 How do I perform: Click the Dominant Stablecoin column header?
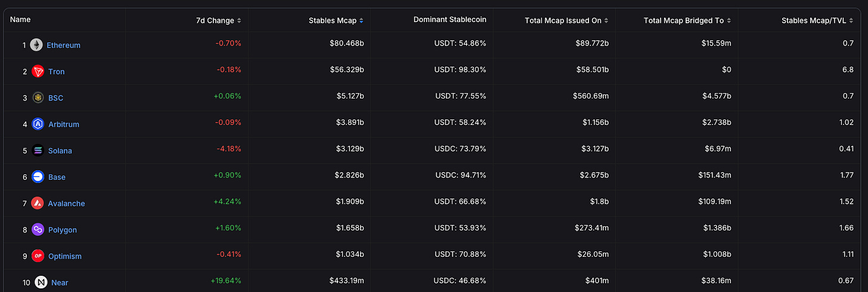(449, 20)
